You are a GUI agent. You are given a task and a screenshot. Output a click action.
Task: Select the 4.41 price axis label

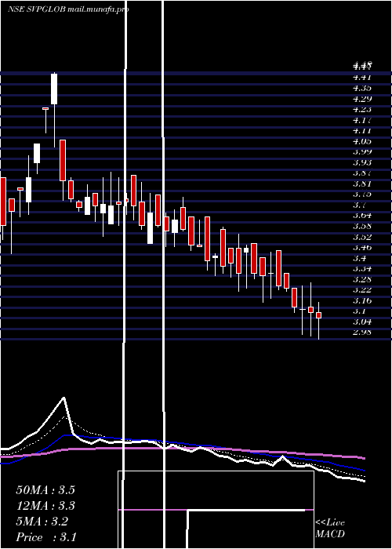[x=362, y=78]
